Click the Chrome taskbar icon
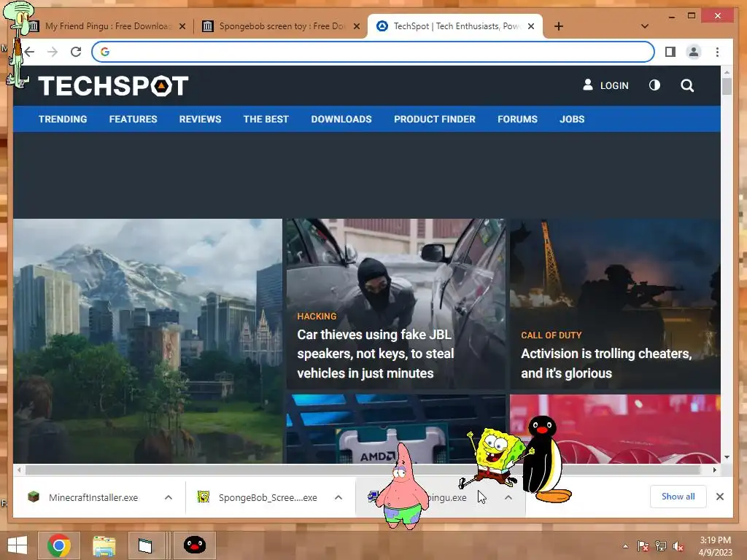Viewport: 747px width, 560px height. click(x=58, y=545)
